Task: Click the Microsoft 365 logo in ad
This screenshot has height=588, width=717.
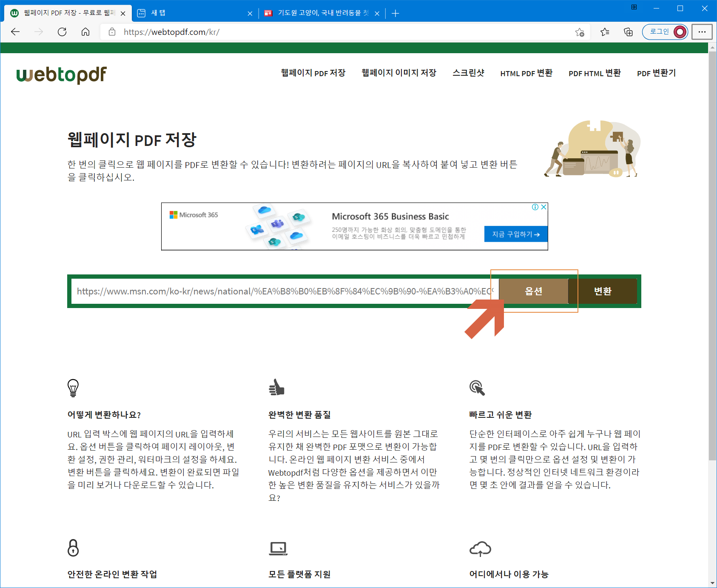Action: pyautogui.click(x=193, y=215)
